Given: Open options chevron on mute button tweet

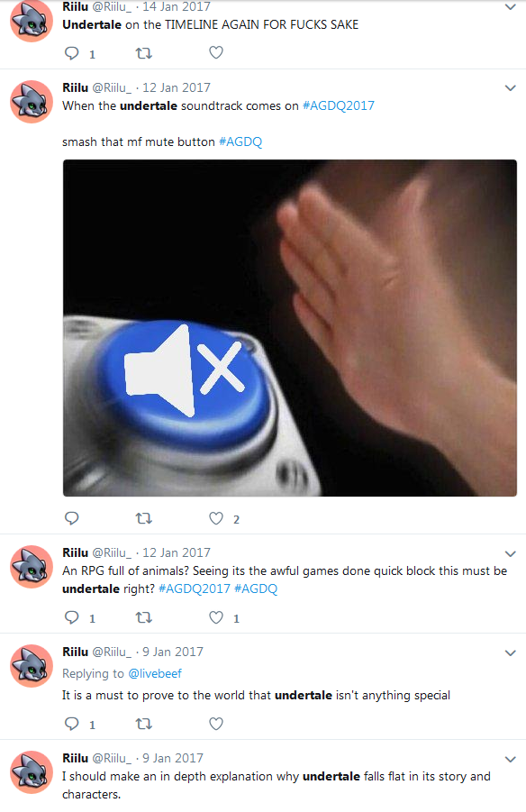Looking at the screenshot, I should pyautogui.click(x=511, y=88).
